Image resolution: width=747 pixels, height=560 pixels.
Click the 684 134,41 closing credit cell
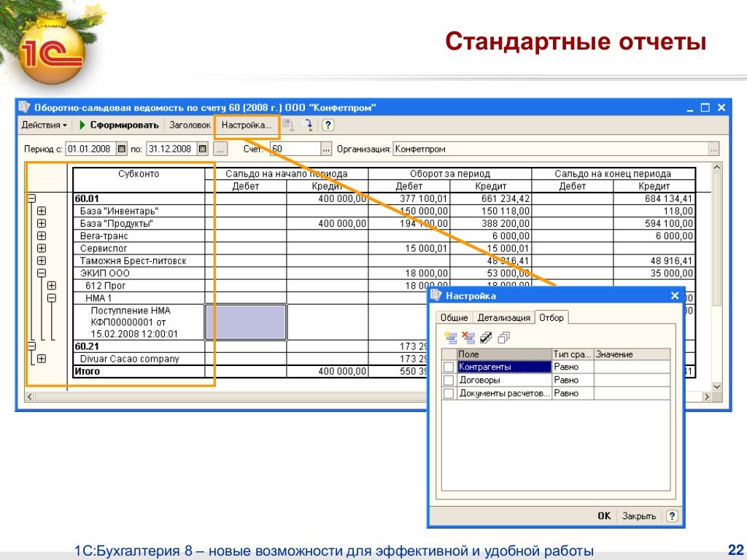654,198
